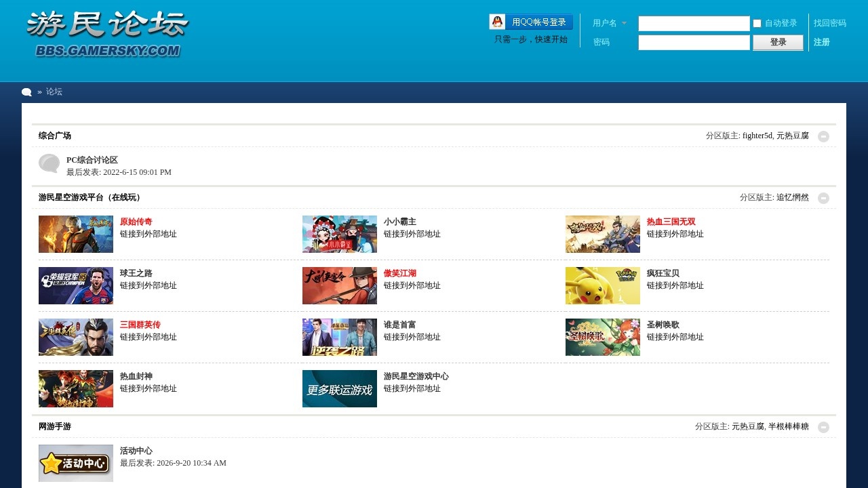Open the forum logo homepage
Screen dimensions: 868x488
click(x=107, y=35)
